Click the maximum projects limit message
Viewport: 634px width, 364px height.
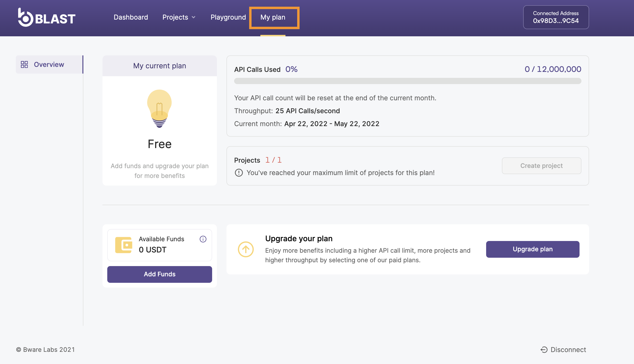click(340, 173)
